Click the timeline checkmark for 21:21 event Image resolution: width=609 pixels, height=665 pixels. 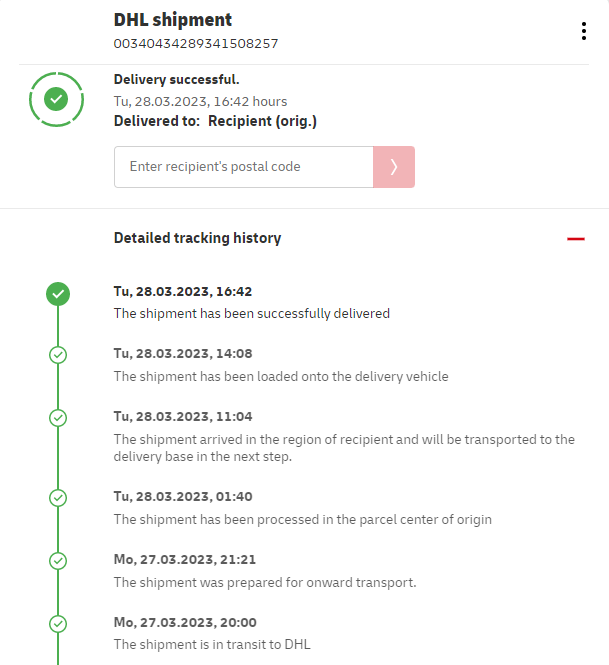58,561
